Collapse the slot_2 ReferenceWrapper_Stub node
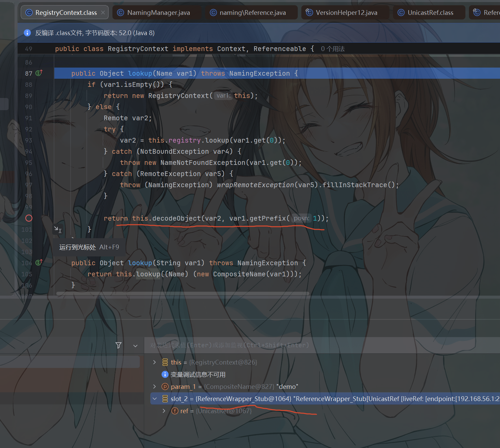Image resolution: width=500 pixels, height=448 pixels. [x=155, y=399]
